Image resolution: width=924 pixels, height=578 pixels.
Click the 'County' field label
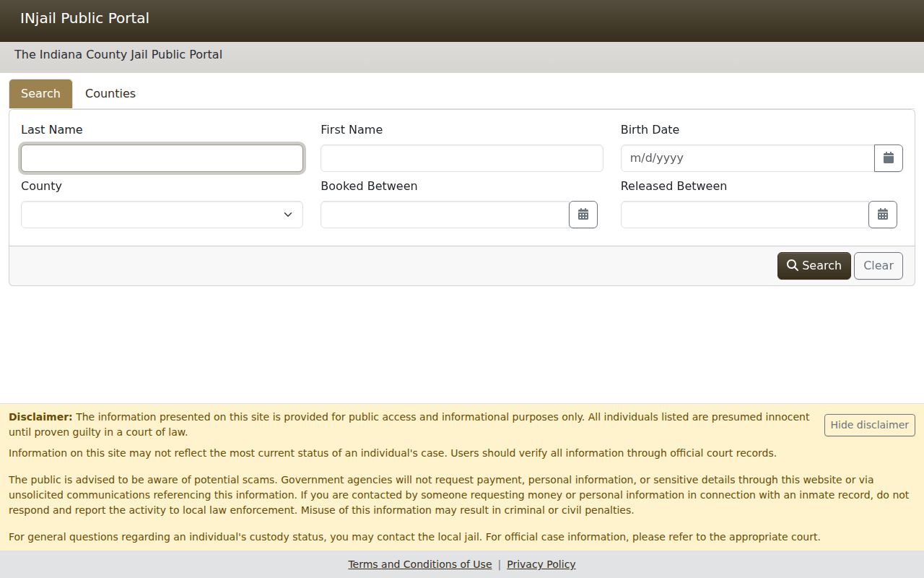coord(41,186)
